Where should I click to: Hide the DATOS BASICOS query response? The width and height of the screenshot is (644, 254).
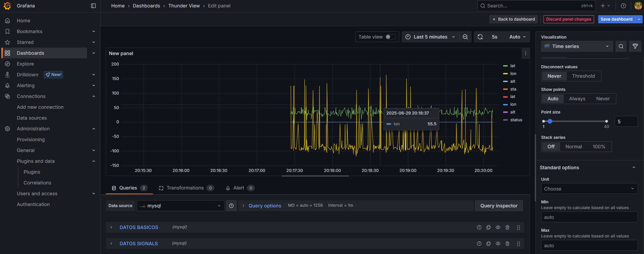498,227
